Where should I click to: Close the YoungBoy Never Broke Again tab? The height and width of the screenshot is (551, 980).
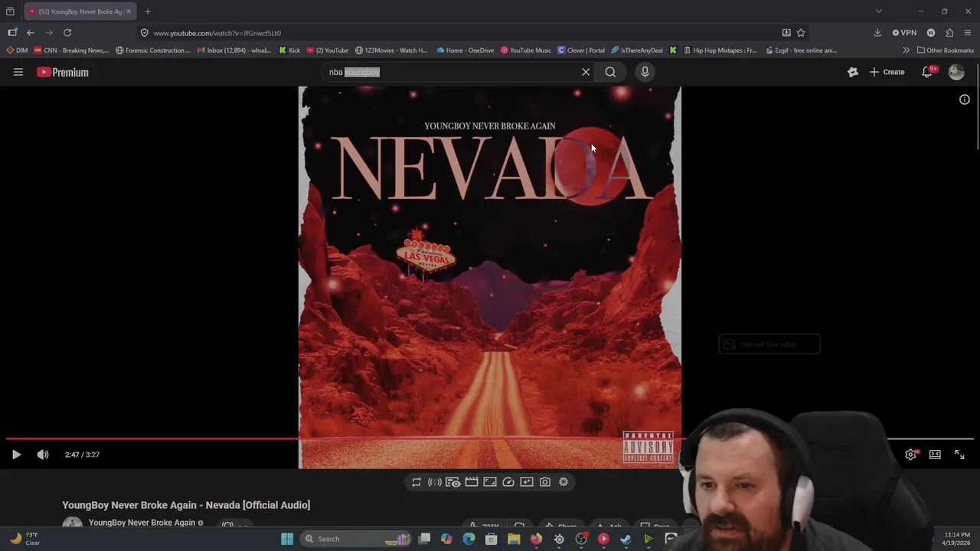pyautogui.click(x=129, y=11)
